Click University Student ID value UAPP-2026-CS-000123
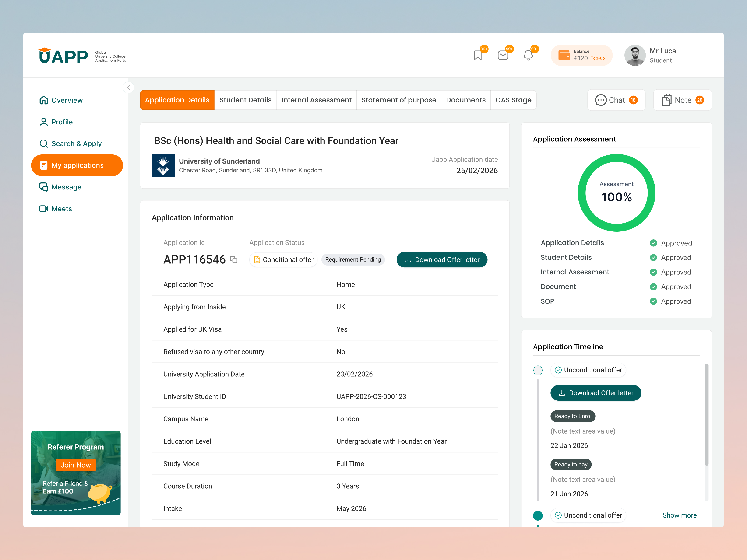747x560 pixels. point(371,397)
